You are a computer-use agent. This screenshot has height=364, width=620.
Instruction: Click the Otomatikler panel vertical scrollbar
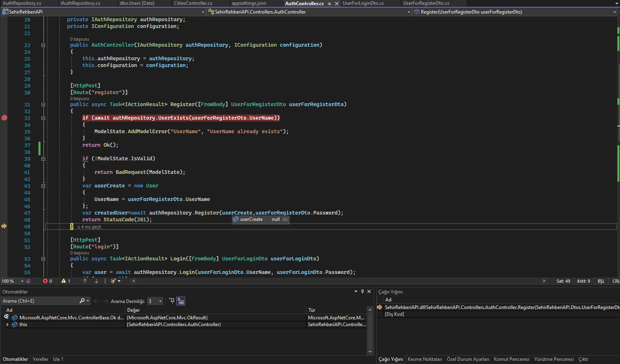(x=370, y=331)
